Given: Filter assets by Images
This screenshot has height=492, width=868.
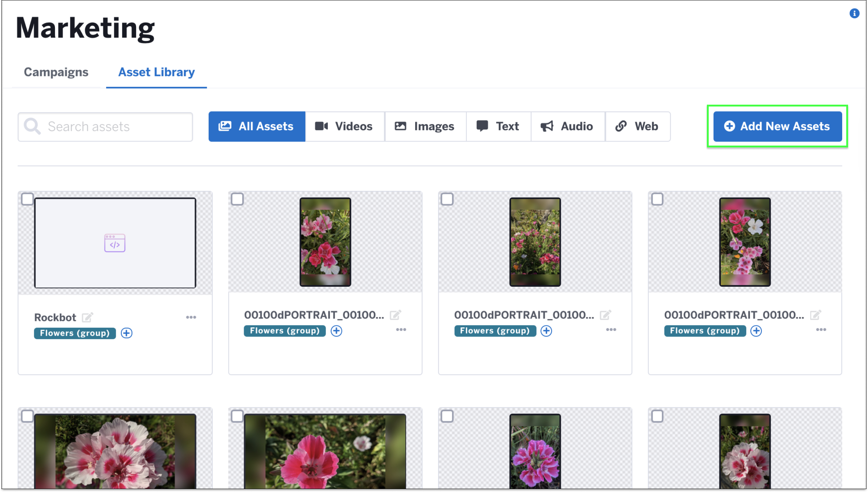Looking at the screenshot, I should click(x=426, y=126).
